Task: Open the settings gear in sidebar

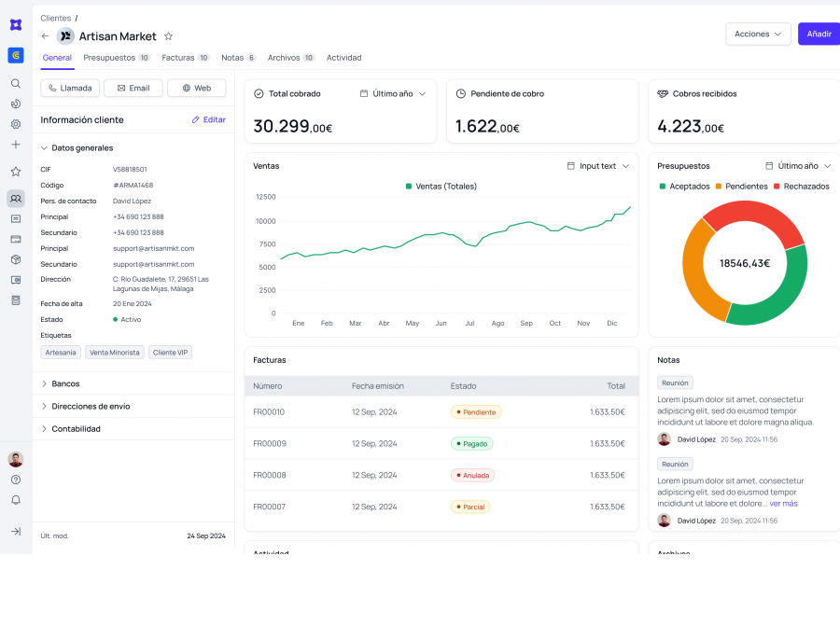Action: coord(16,124)
